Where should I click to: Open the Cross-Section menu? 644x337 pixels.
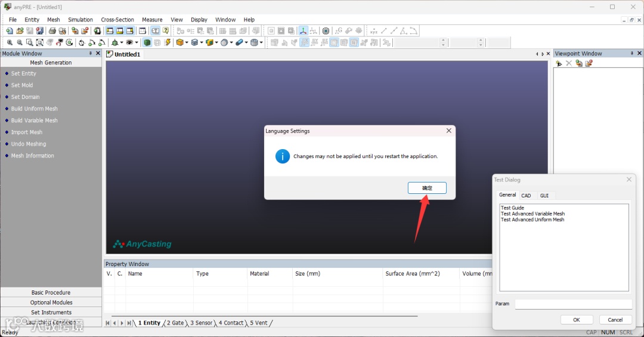pos(117,19)
